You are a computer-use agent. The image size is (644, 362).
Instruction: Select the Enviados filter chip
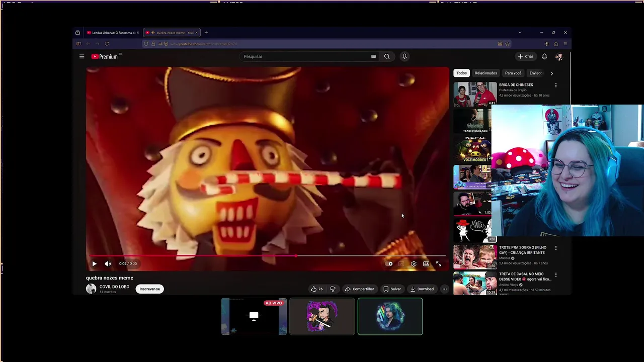(536, 73)
